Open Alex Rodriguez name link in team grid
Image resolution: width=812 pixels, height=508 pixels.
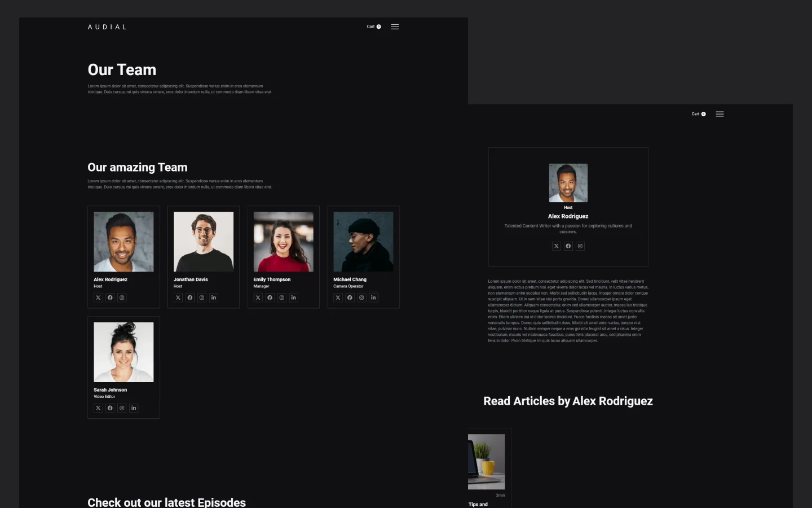pyautogui.click(x=111, y=279)
